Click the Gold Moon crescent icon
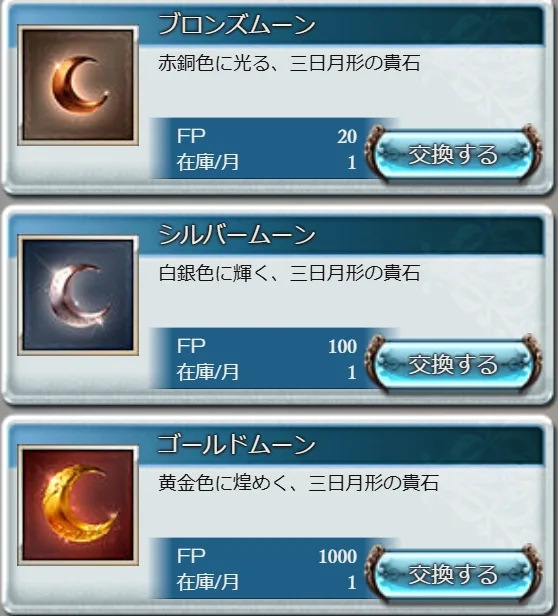The image size is (558, 616). (x=78, y=505)
